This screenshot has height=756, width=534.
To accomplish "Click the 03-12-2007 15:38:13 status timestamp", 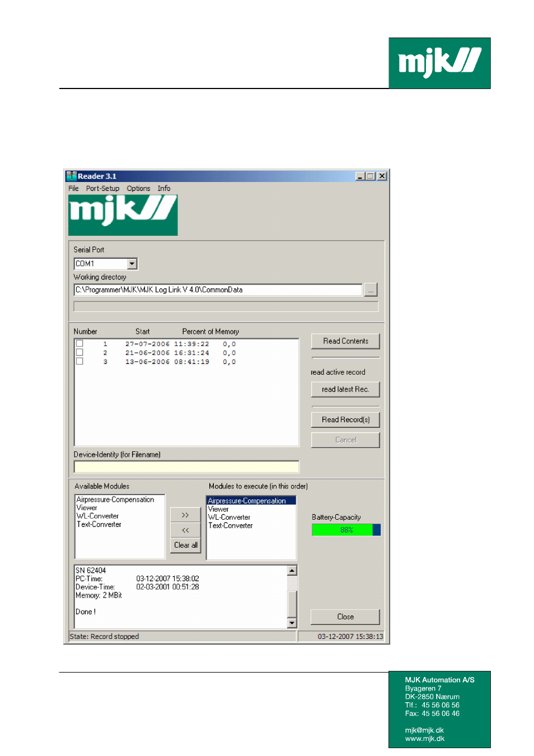I will [x=350, y=636].
